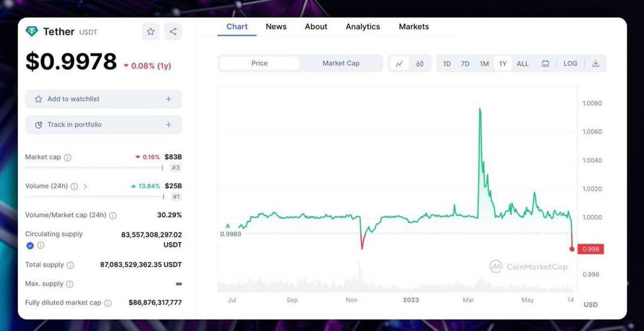Star Tether as a favorite

click(151, 32)
